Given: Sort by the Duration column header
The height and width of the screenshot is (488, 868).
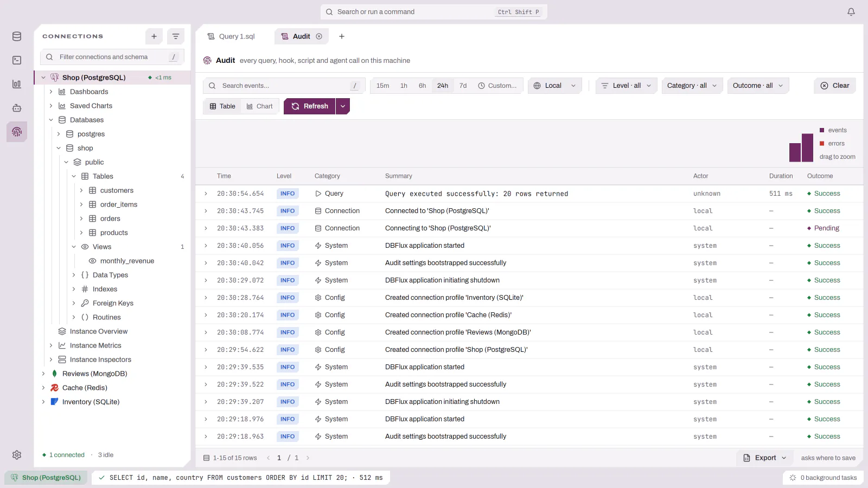Looking at the screenshot, I should point(781,176).
